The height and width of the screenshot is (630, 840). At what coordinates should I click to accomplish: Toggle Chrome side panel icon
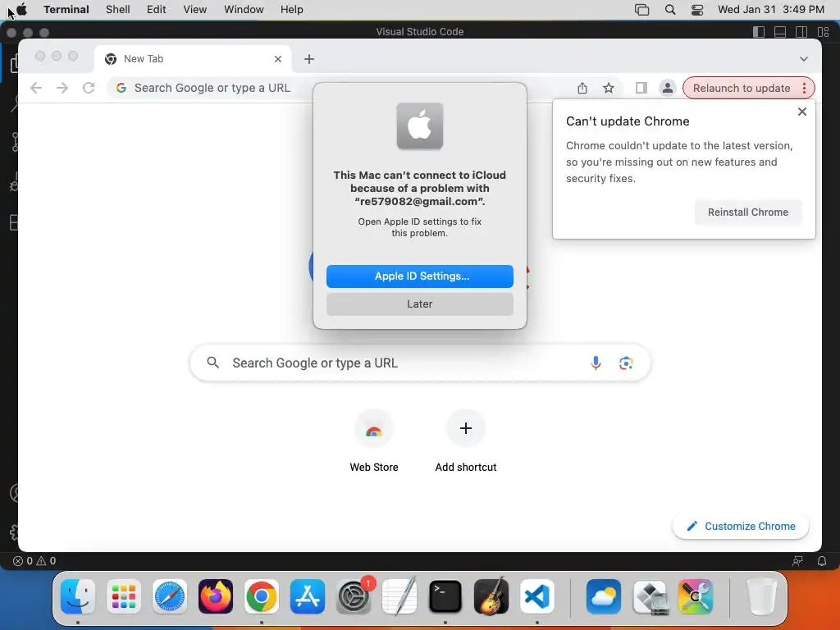641,88
